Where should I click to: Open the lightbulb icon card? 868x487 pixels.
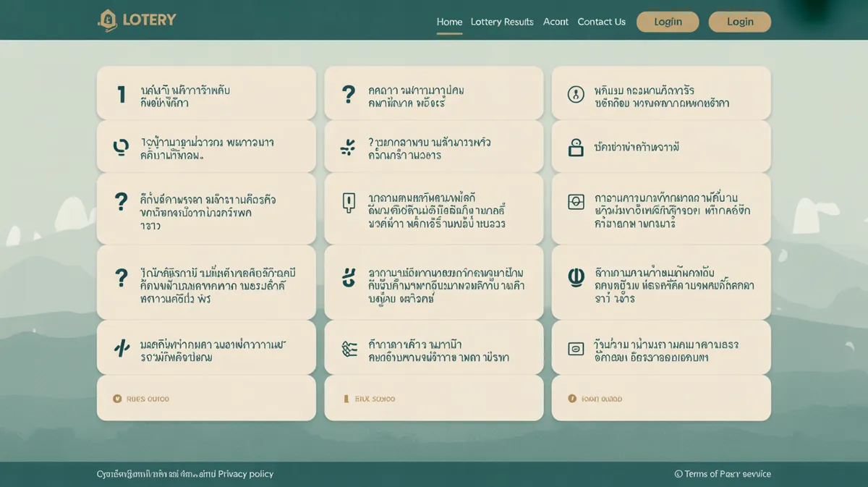[x=121, y=147]
